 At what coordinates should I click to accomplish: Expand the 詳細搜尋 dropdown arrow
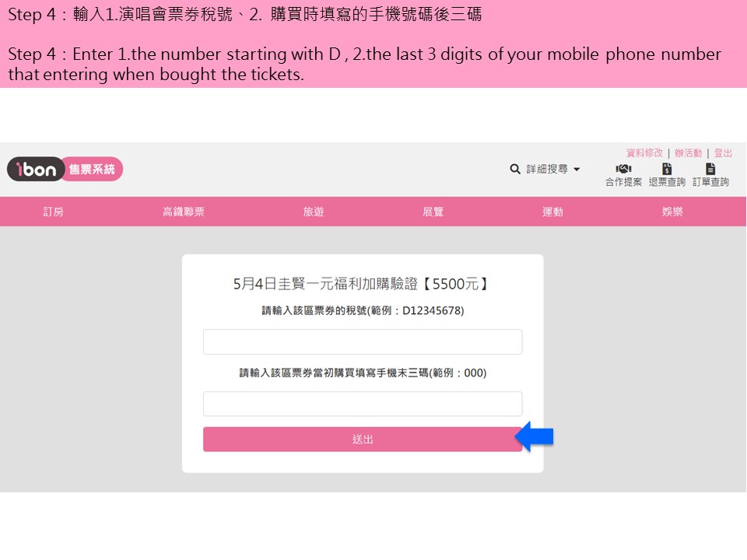point(577,170)
